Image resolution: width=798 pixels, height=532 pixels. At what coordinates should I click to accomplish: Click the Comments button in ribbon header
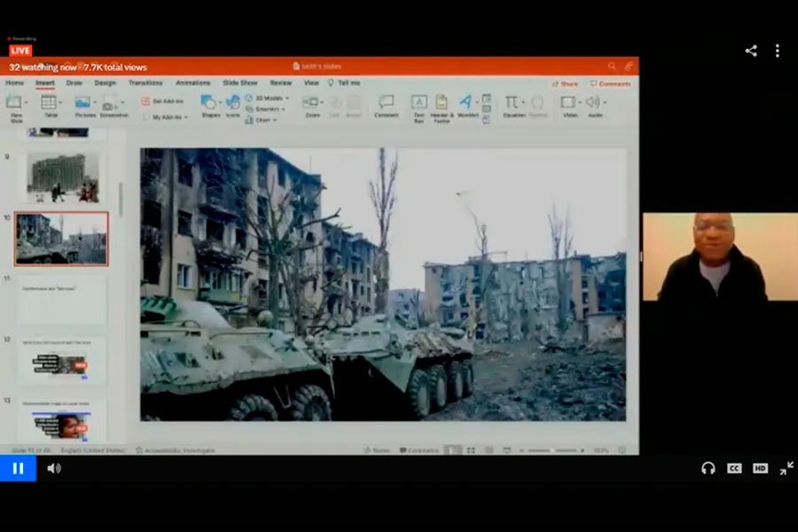coord(610,83)
